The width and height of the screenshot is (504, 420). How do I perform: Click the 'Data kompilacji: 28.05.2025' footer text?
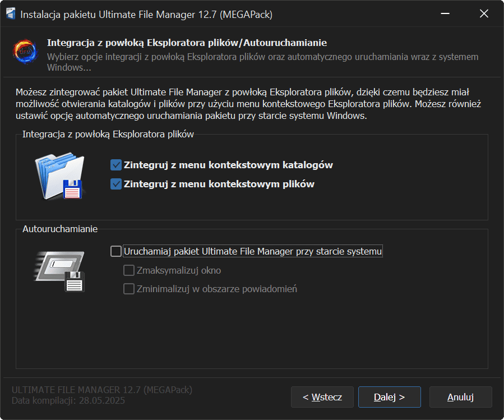(x=68, y=401)
